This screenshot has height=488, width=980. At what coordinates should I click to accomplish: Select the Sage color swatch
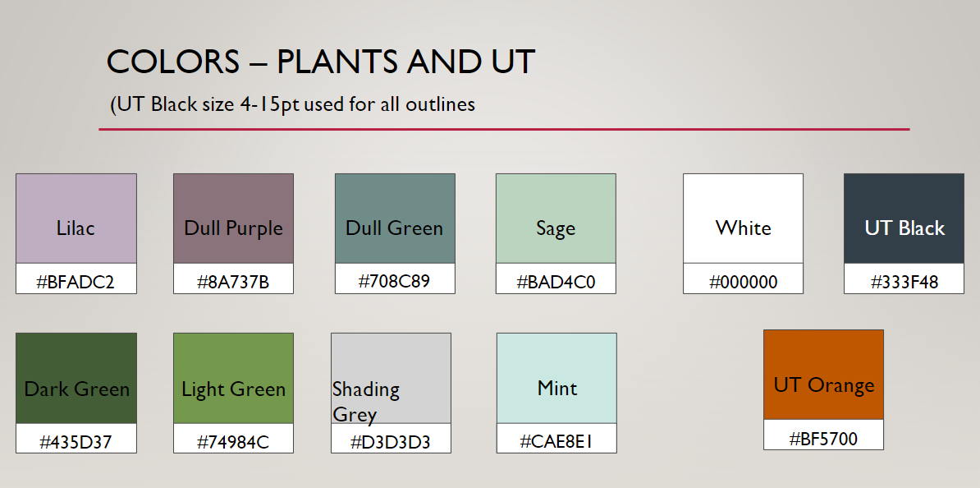556,219
